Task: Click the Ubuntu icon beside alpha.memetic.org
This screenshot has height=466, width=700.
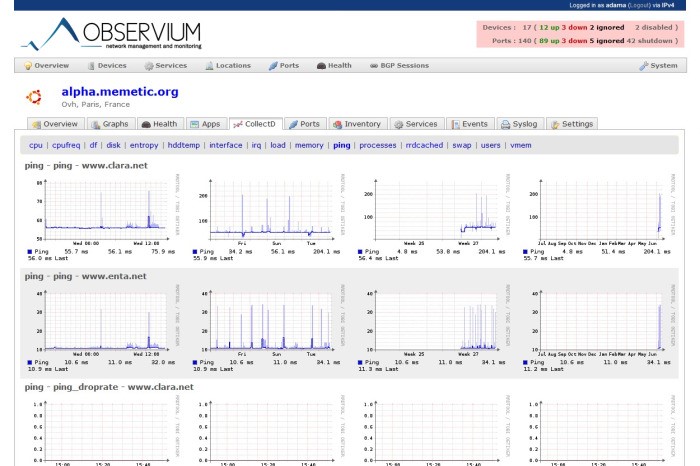Action: click(x=32, y=98)
